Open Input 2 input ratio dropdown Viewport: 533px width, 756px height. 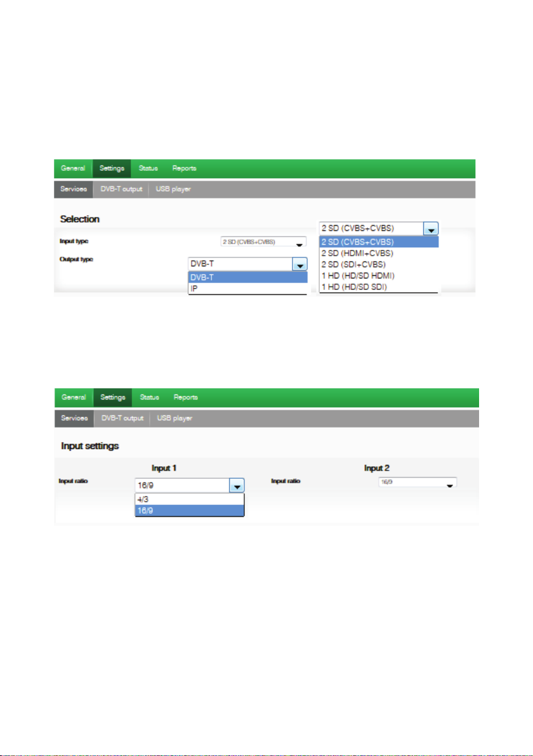418,482
